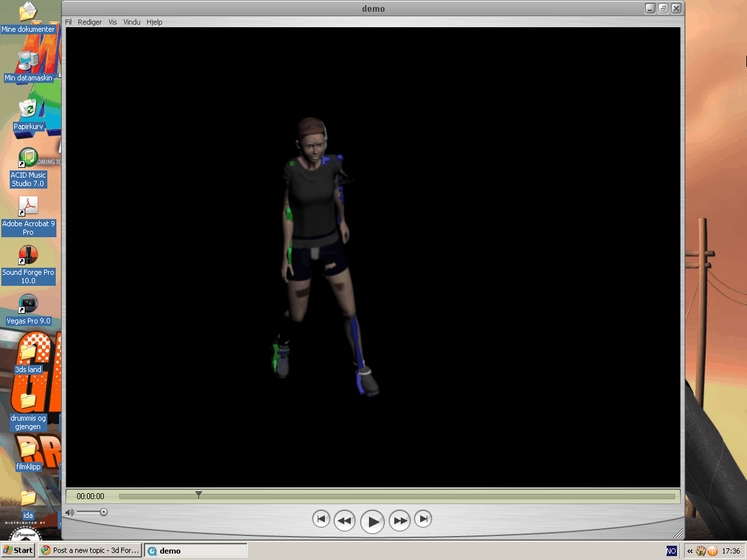747x560 pixels.
Task: Click the orange round tray icon
Action: (712, 551)
